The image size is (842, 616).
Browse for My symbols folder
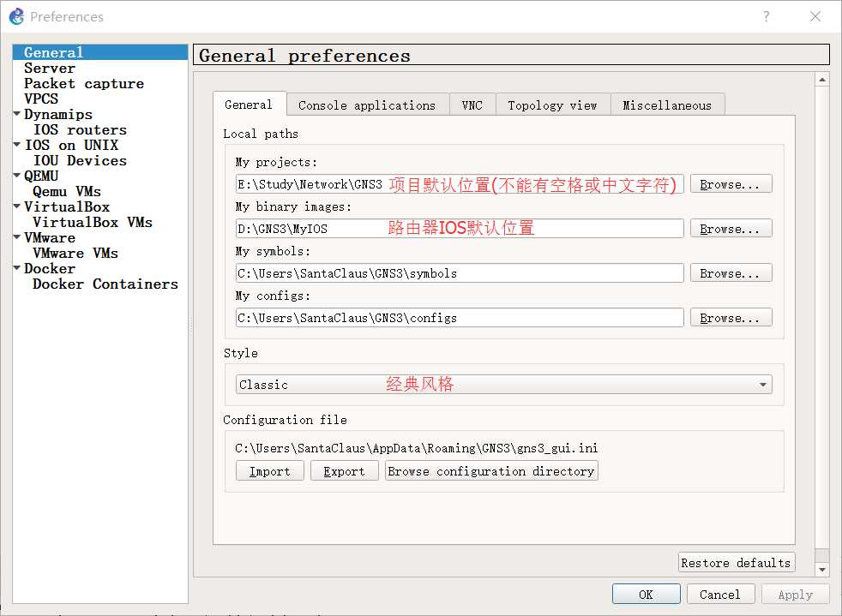pyautogui.click(x=731, y=273)
